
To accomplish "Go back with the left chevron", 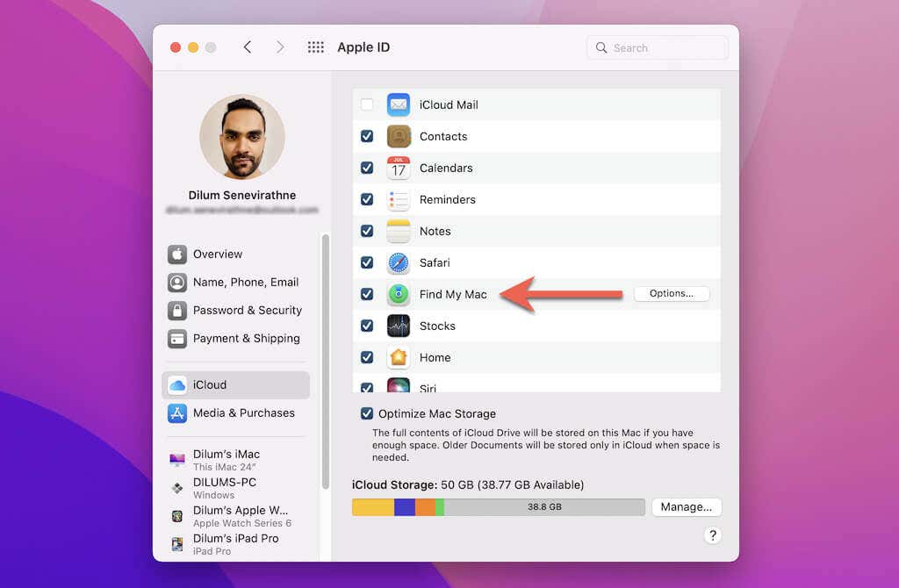I will pos(247,47).
